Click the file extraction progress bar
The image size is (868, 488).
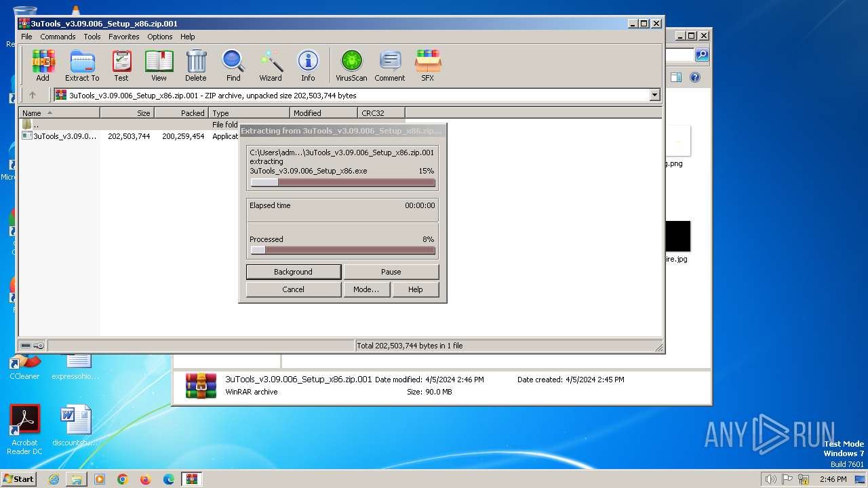coord(342,182)
